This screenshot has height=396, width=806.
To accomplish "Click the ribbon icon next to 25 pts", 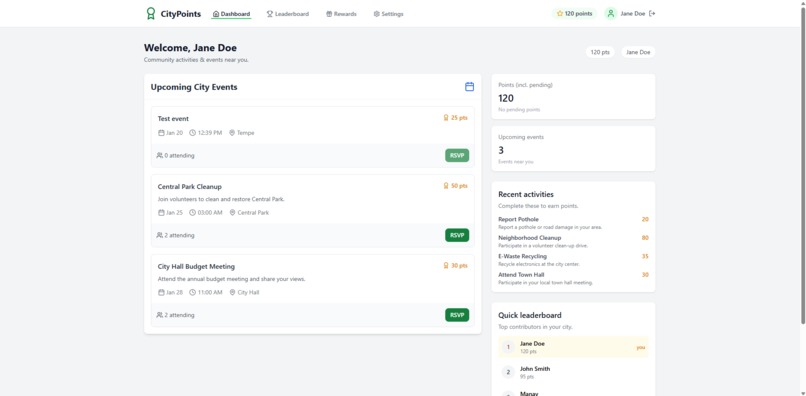I will tap(446, 118).
